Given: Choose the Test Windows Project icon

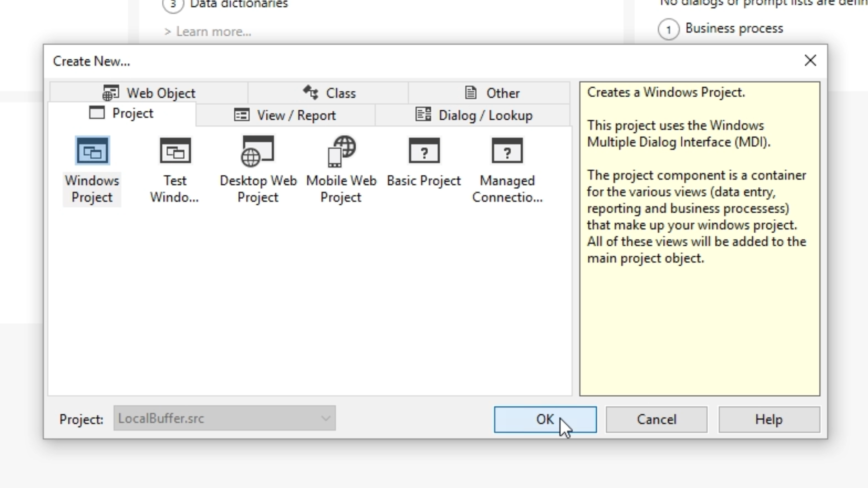Looking at the screenshot, I should (x=175, y=151).
